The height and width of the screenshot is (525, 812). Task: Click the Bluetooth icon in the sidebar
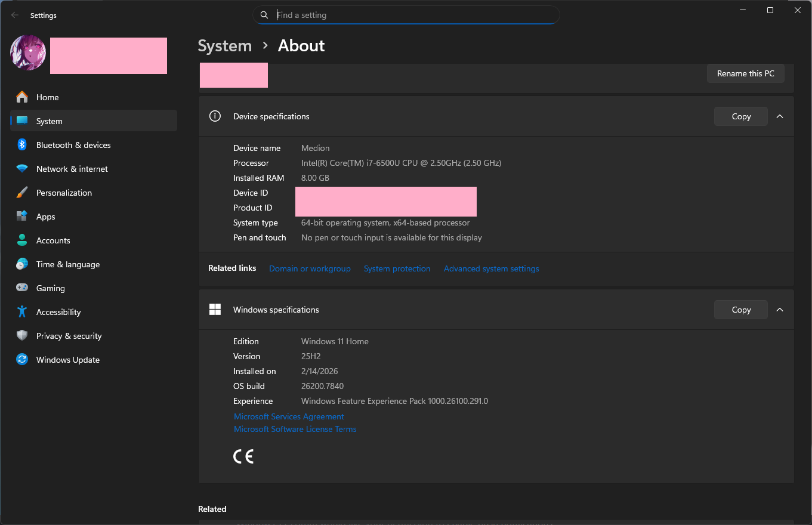pyautogui.click(x=22, y=145)
